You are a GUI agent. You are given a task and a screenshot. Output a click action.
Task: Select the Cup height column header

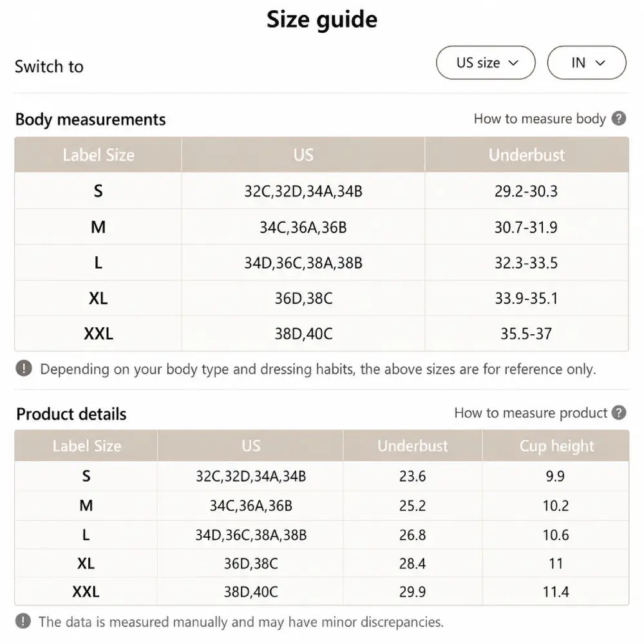[556, 446]
